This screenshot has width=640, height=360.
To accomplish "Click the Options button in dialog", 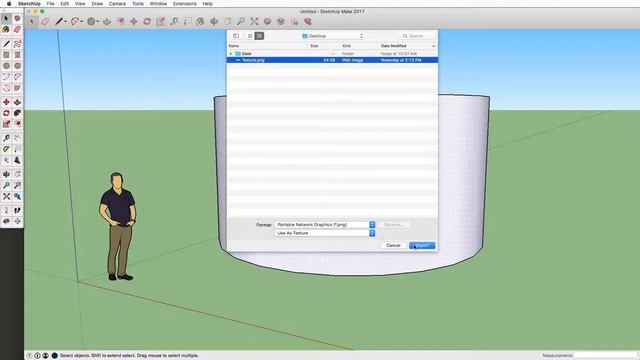I will coord(393,225).
